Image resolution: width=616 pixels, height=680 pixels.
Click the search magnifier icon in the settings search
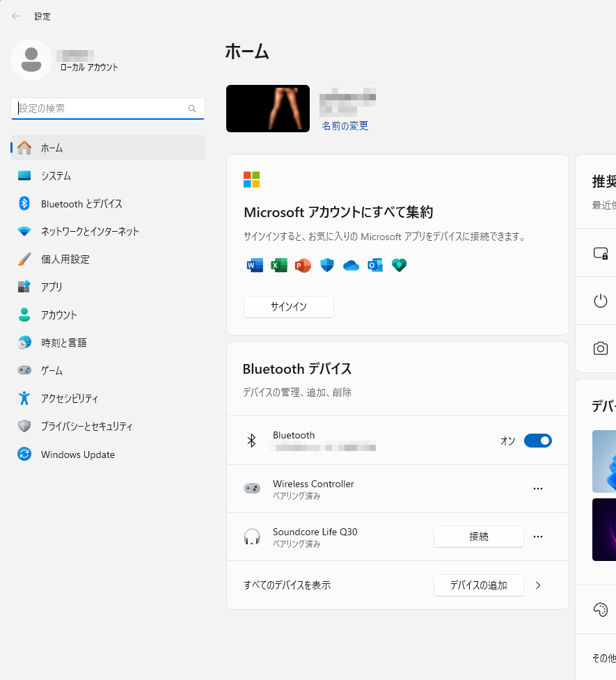(192, 109)
